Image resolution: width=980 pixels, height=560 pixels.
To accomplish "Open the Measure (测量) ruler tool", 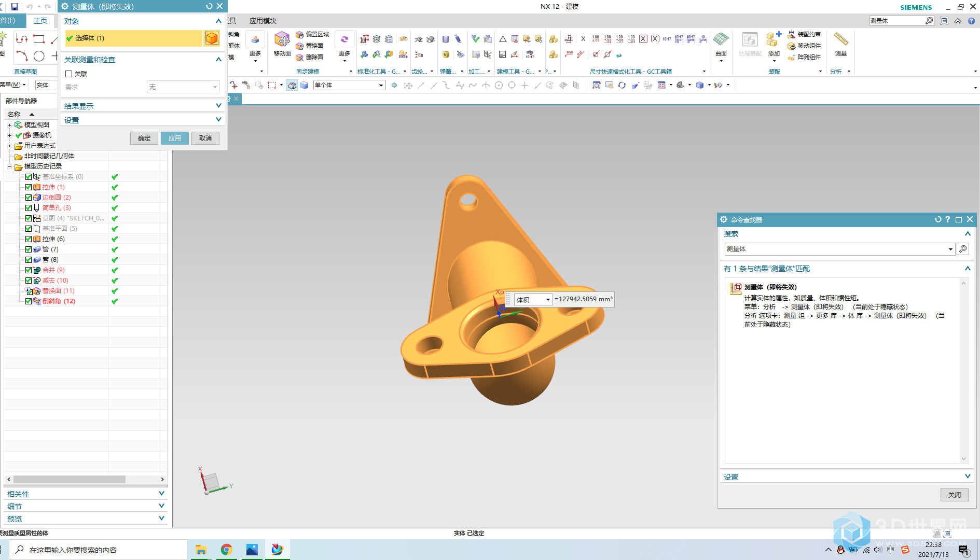I will (x=841, y=44).
